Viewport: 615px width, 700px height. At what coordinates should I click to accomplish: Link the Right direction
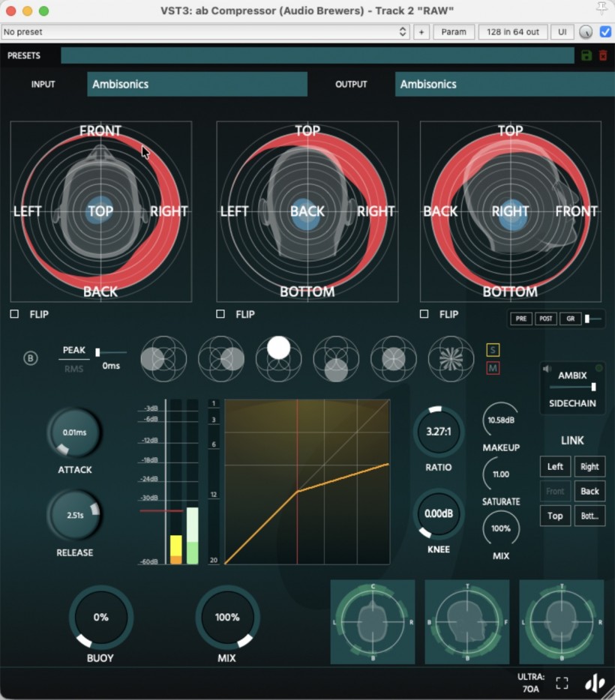[x=589, y=466]
